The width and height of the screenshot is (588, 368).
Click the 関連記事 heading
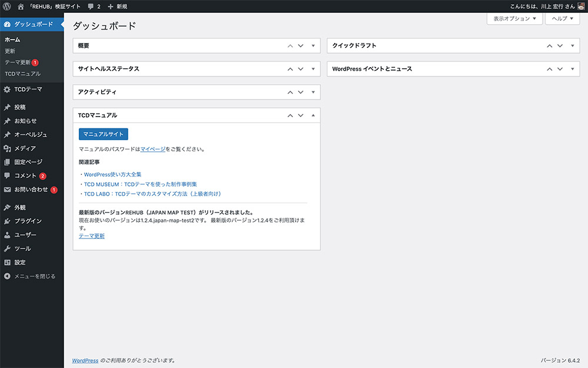[x=89, y=163]
